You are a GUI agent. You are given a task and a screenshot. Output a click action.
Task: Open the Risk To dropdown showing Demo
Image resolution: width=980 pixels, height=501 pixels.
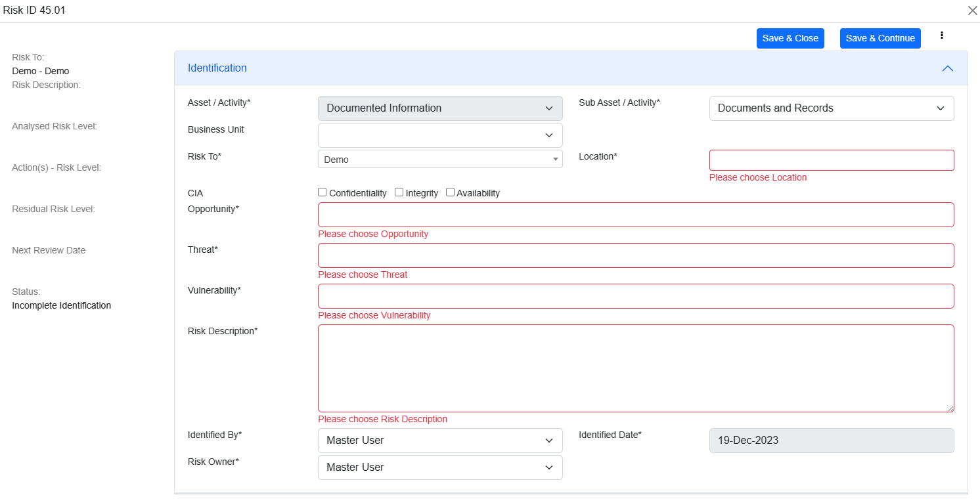(439, 160)
